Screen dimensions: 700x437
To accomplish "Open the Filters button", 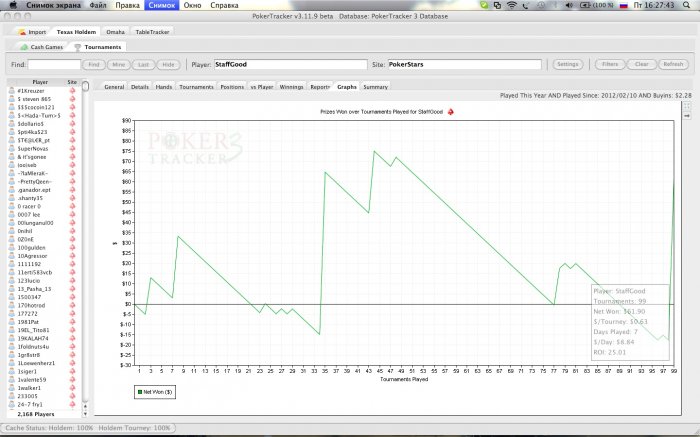I will click(610, 64).
